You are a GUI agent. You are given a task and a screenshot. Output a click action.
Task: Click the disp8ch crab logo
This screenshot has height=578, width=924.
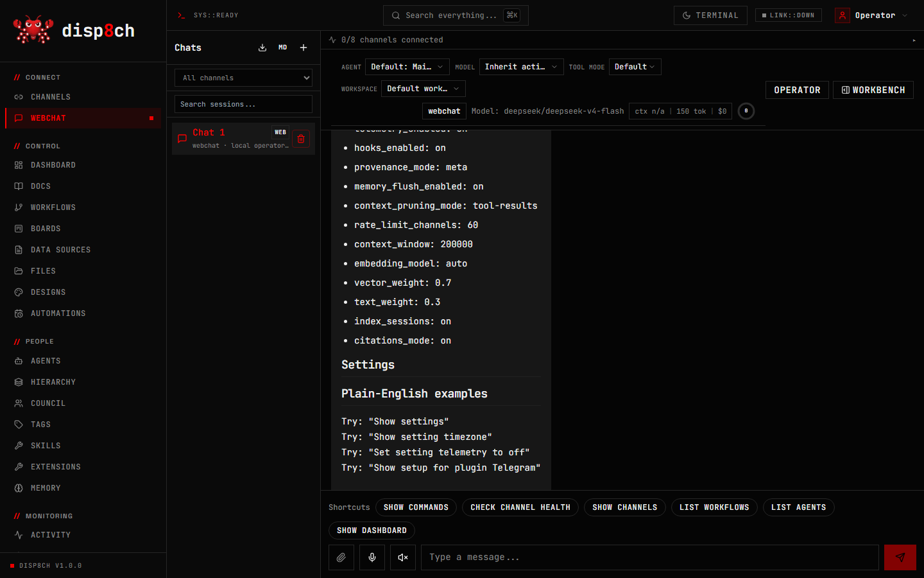coord(33,30)
